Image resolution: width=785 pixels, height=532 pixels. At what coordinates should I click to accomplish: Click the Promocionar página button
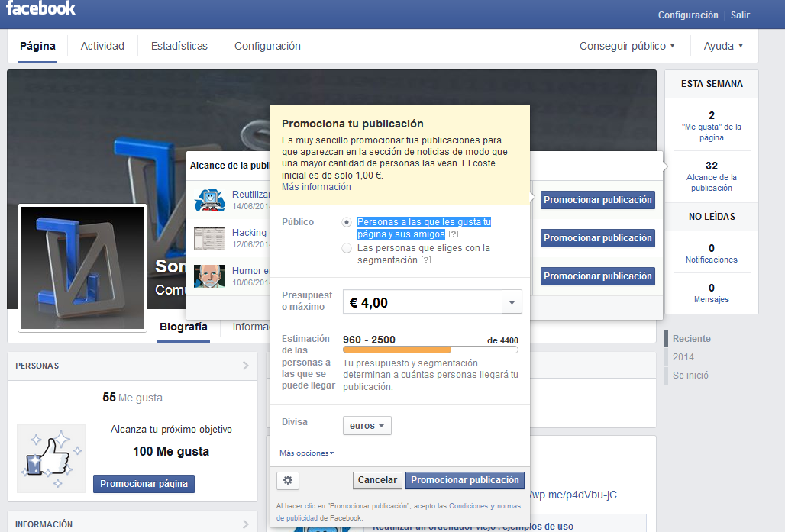pyautogui.click(x=144, y=484)
